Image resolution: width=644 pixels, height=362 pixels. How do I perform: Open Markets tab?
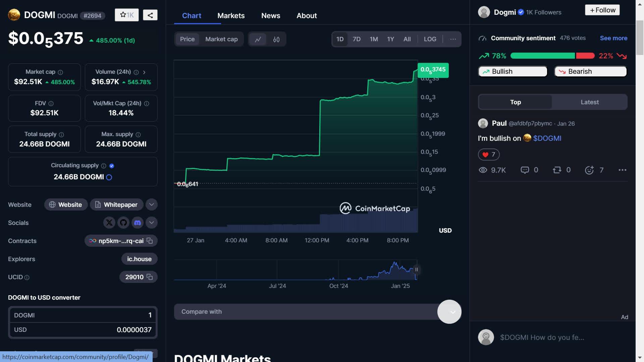tap(231, 15)
